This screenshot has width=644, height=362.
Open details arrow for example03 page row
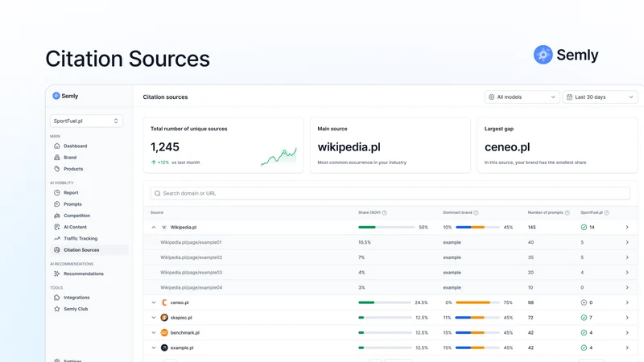[x=627, y=273]
